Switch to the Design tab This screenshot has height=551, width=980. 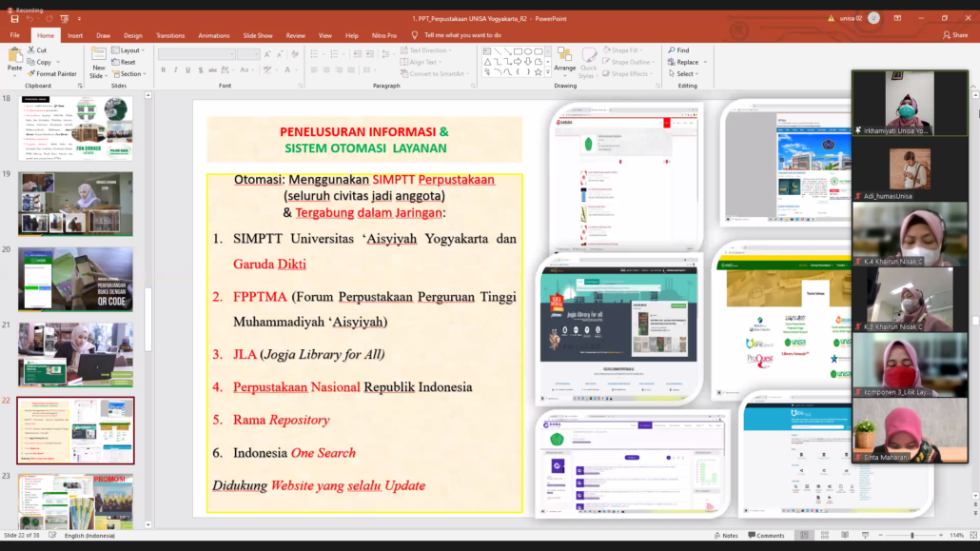pos(133,35)
